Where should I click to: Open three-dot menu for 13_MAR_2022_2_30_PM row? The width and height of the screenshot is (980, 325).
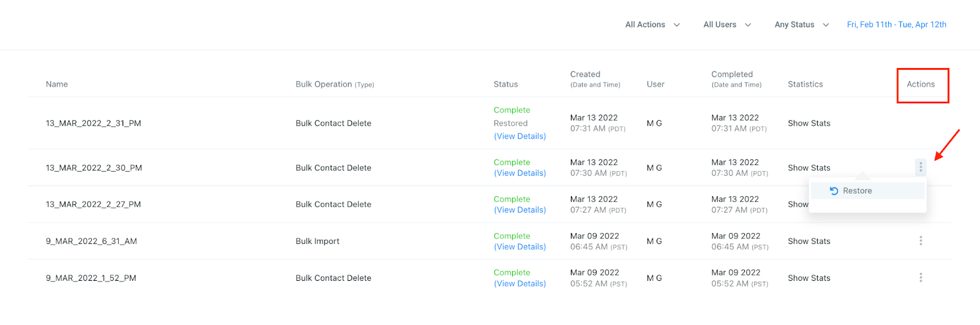click(x=920, y=167)
